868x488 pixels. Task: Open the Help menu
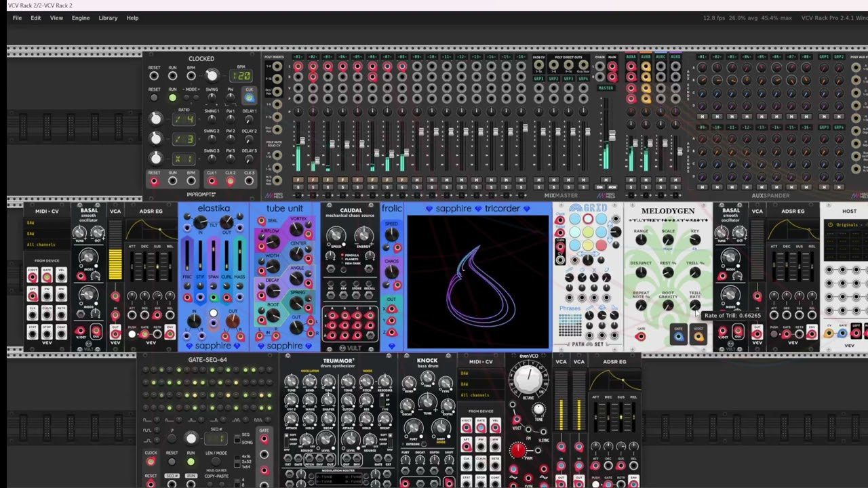(132, 18)
